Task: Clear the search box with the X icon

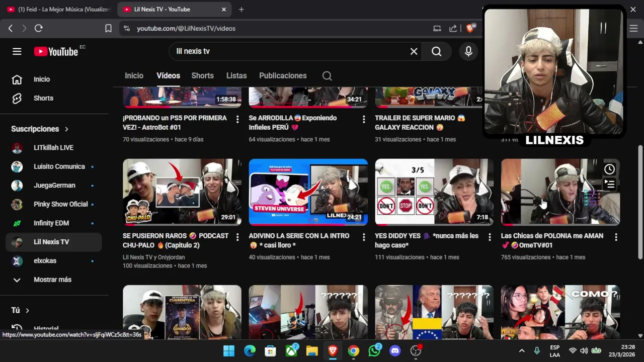Action: pyautogui.click(x=414, y=51)
